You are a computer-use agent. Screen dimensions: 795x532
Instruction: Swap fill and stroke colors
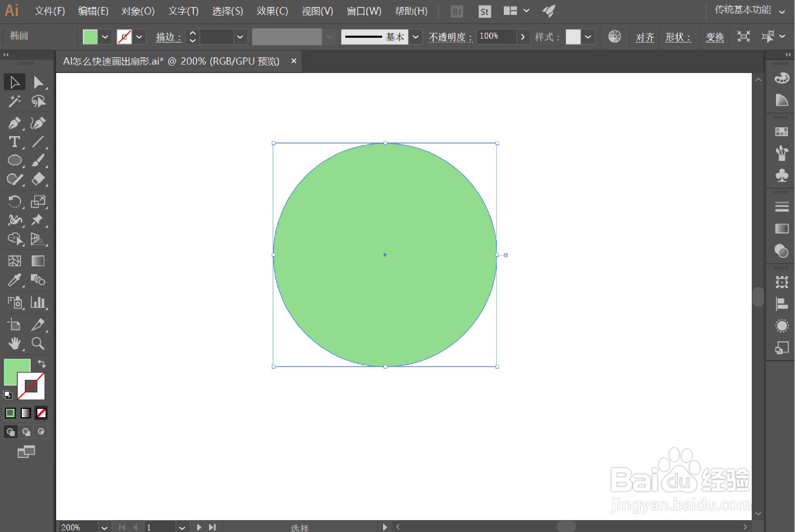[42, 364]
